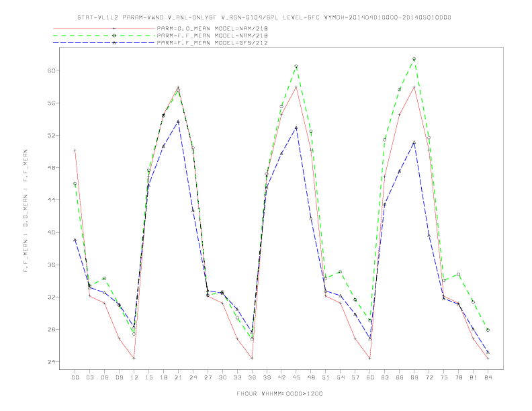Click the x-axis tick label 18

[163, 377]
